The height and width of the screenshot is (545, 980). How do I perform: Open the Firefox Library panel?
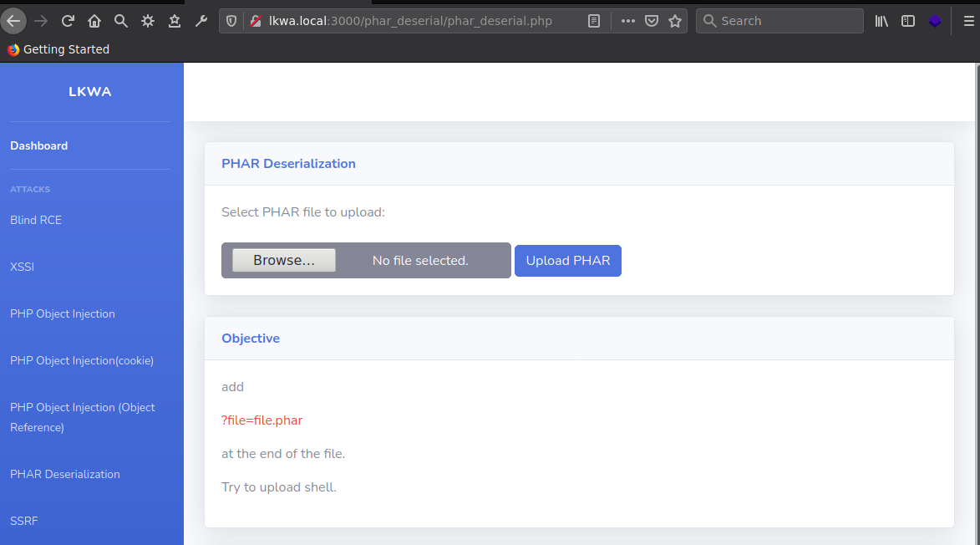(x=881, y=20)
